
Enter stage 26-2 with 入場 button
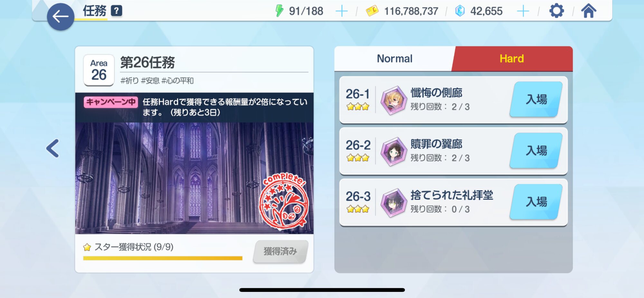tap(536, 151)
